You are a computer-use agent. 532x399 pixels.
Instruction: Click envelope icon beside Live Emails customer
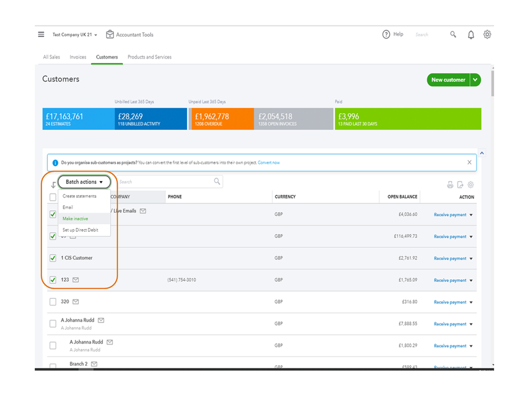tap(143, 211)
